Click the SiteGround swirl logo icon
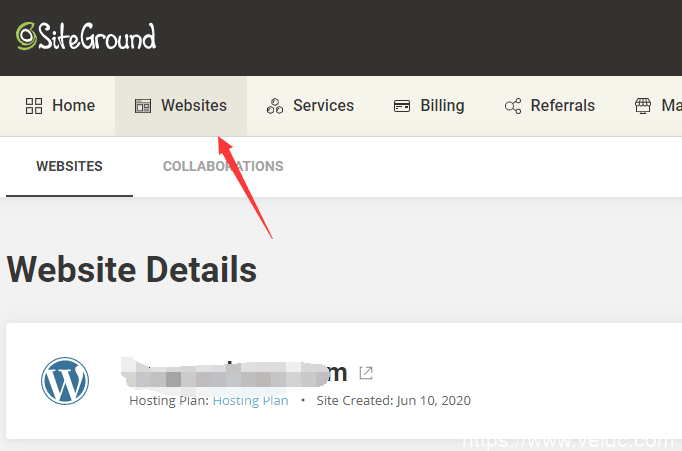The width and height of the screenshot is (682, 451). click(26, 37)
